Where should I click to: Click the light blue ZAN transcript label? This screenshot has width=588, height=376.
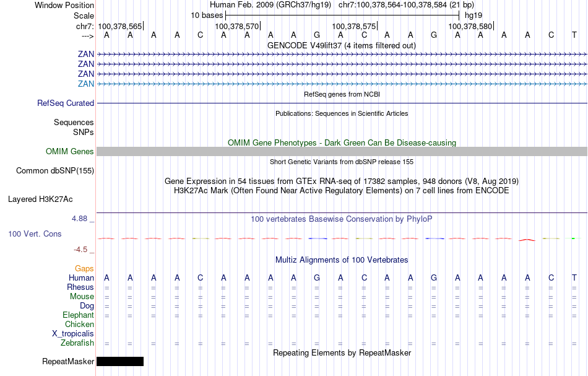click(86, 84)
